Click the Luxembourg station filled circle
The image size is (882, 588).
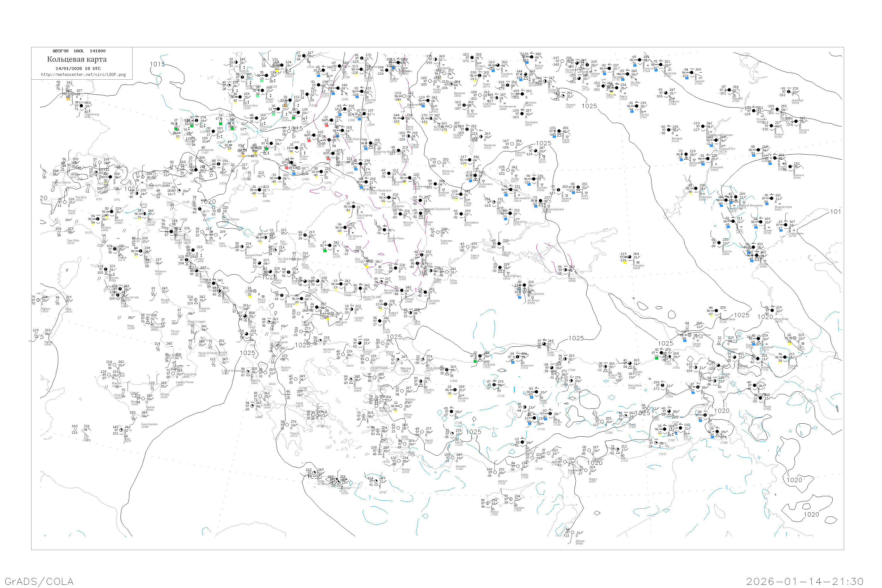pyautogui.click(x=81, y=106)
